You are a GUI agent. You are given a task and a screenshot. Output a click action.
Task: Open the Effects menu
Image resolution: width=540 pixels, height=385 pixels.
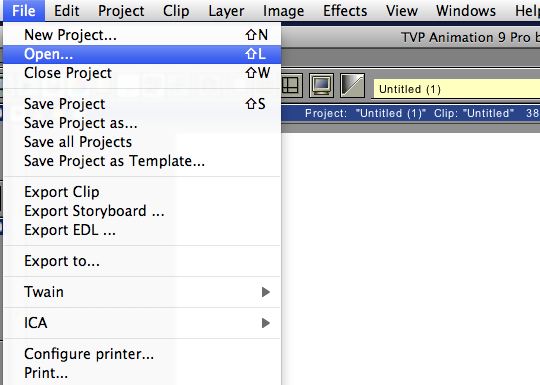(345, 11)
